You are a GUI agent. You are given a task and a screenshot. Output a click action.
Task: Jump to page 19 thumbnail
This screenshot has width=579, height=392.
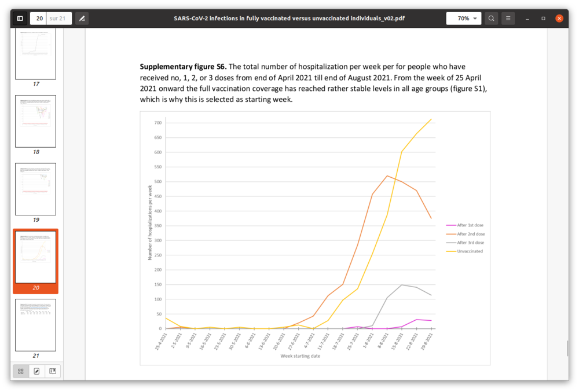pos(35,189)
